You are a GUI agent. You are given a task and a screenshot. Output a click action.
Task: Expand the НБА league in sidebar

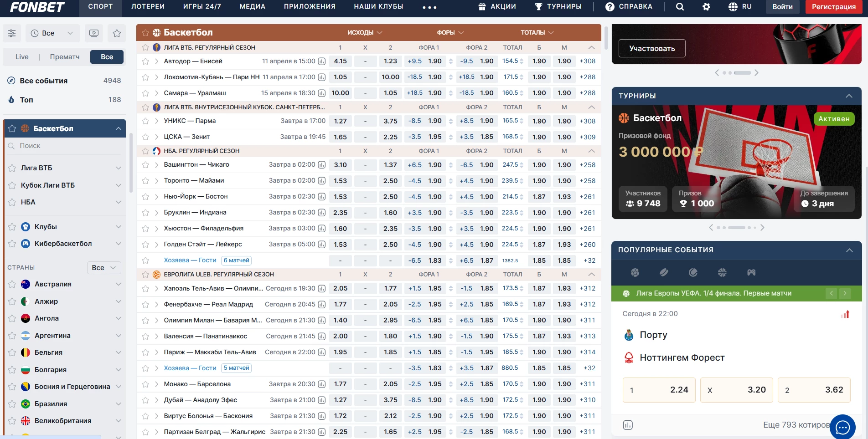118,202
